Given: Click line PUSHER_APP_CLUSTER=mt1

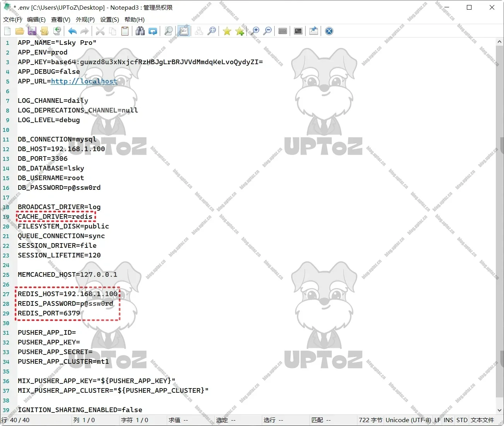Looking at the screenshot, I should (x=63, y=362).
